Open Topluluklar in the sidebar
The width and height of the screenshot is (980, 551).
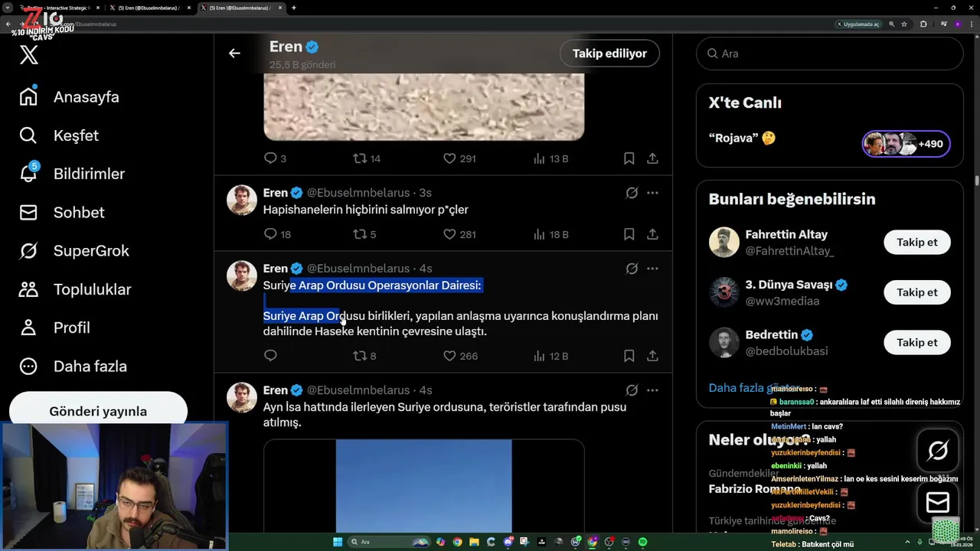point(75,289)
